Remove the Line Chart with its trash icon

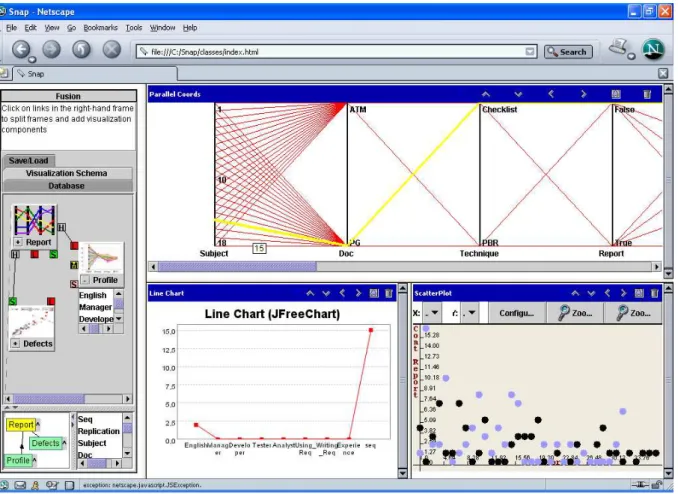[389, 293]
